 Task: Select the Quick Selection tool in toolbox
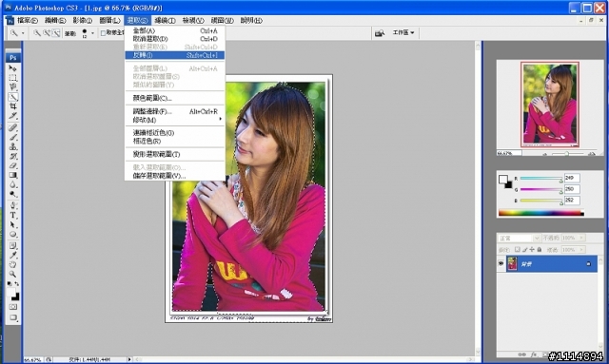tap(12, 97)
